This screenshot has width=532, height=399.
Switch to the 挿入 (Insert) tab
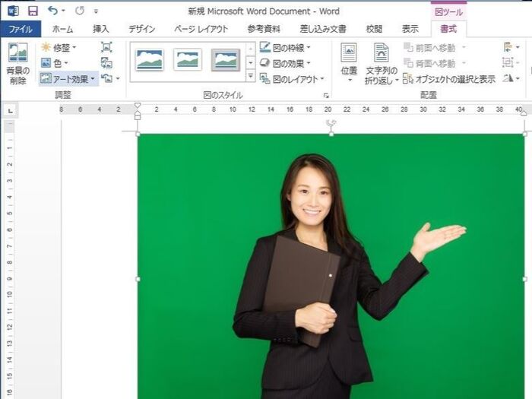pos(101,29)
